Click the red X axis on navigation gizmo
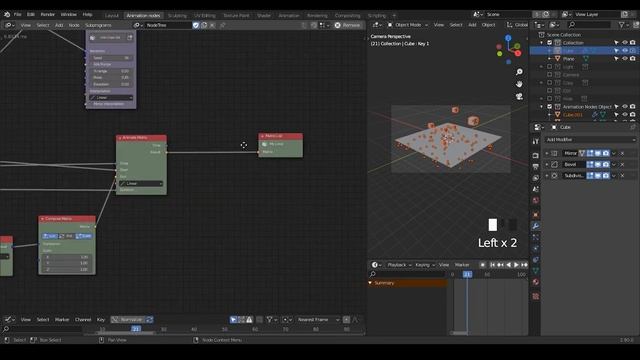The width and height of the screenshot is (640, 360). click(518, 53)
